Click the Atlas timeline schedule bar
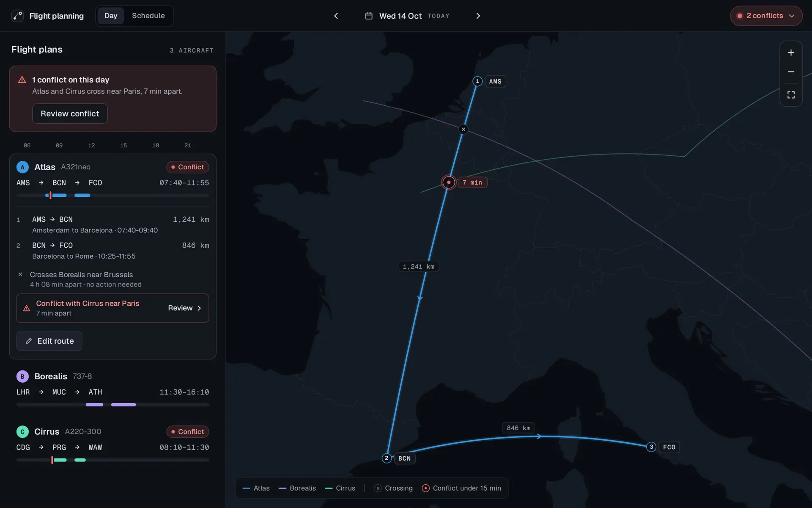Screen dimensions: 812x508 pos(112,195)
